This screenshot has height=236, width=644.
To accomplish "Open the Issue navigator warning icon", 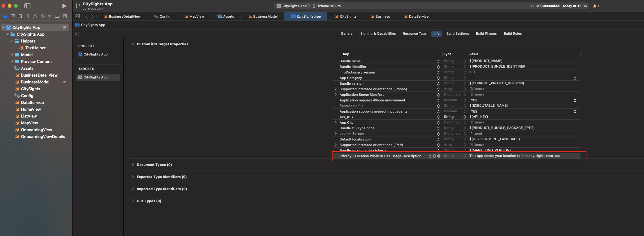I will (x=35, y=16).
